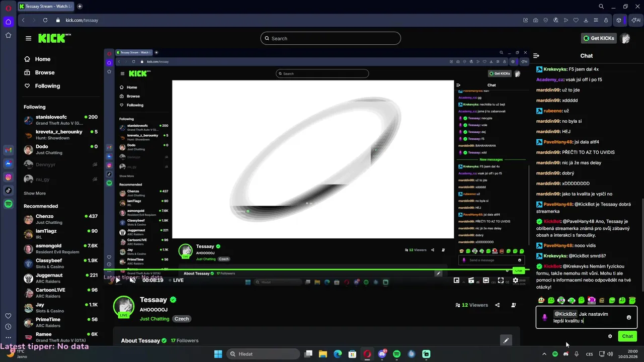Switch video to theater mode
644x362 pixels.
coord(486,280)
